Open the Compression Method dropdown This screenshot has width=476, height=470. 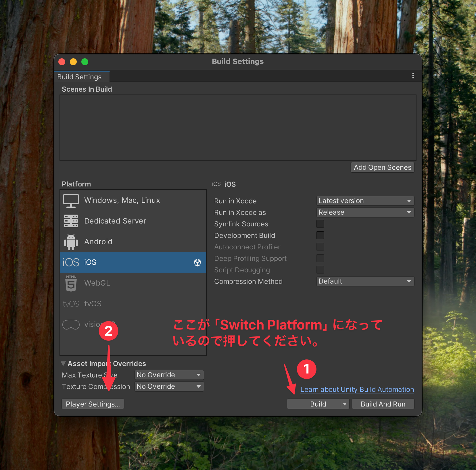tap(365, 281)
